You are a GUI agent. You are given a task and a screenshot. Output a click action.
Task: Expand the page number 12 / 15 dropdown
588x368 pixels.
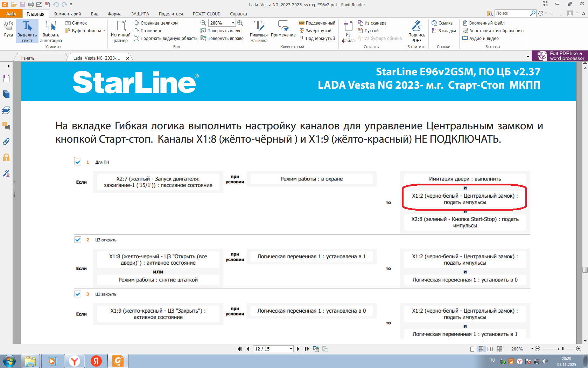(291, 349)
